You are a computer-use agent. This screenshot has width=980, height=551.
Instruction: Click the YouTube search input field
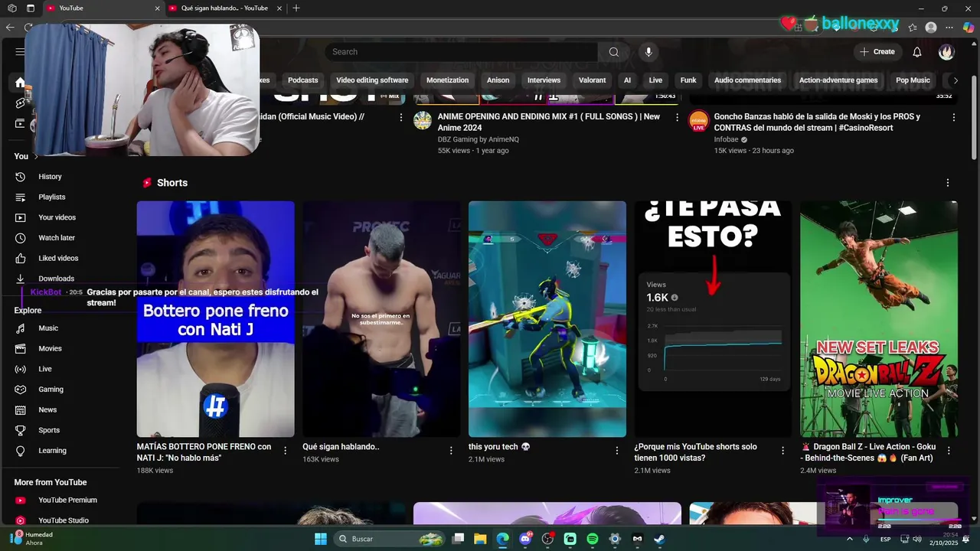[462, 52]
